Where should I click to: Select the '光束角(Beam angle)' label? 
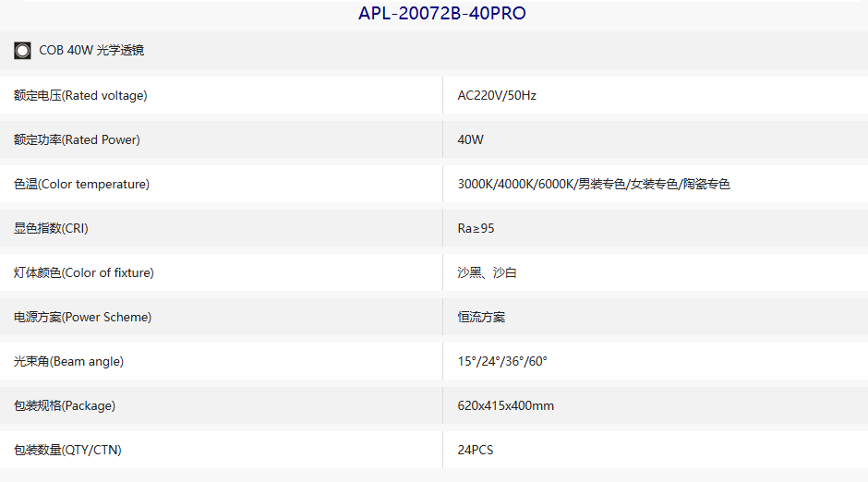[x=68, y=361]
